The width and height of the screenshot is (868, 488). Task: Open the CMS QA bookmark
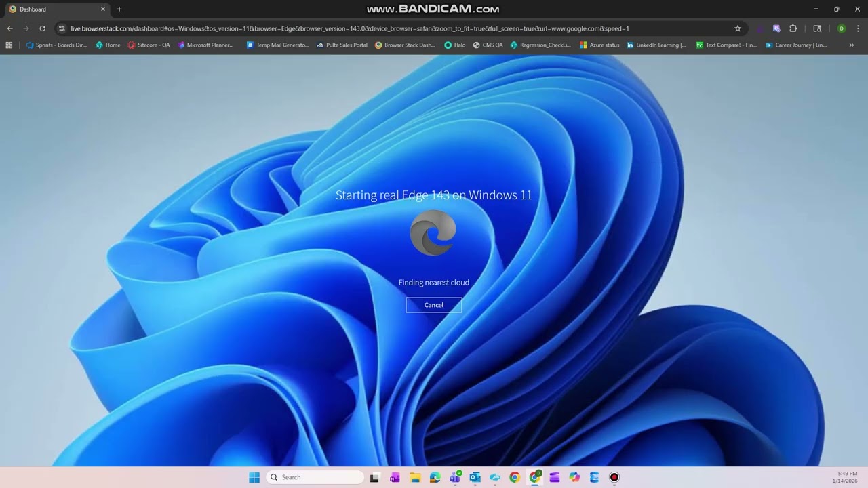488,45
